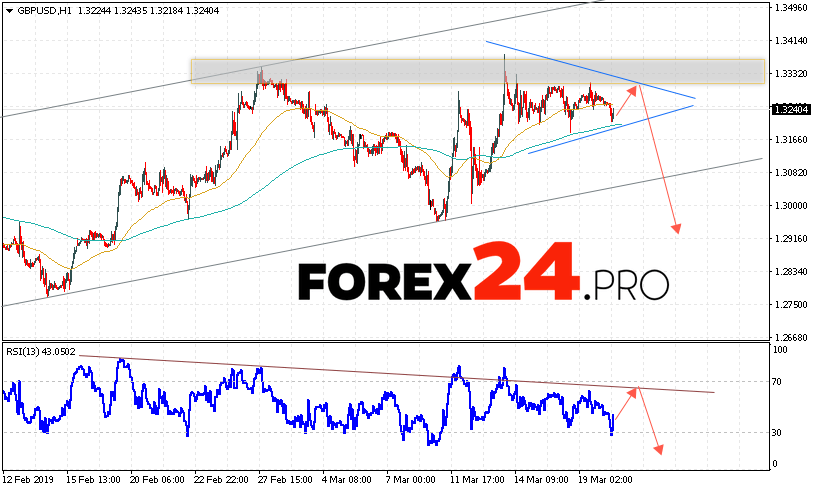Image resolution: width=815 pixels, height=491 pixels.
Task: Click the RSI scale value 70
Action: pos(777,382)
